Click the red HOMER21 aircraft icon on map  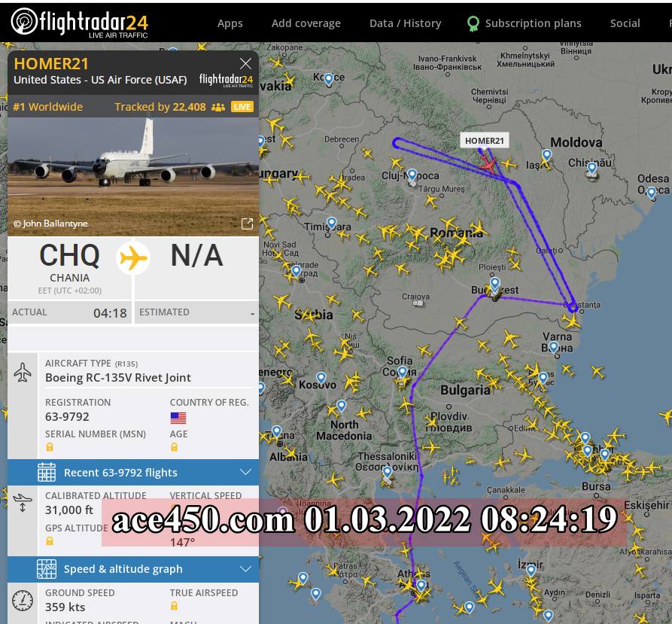click(x=488, y=163)
